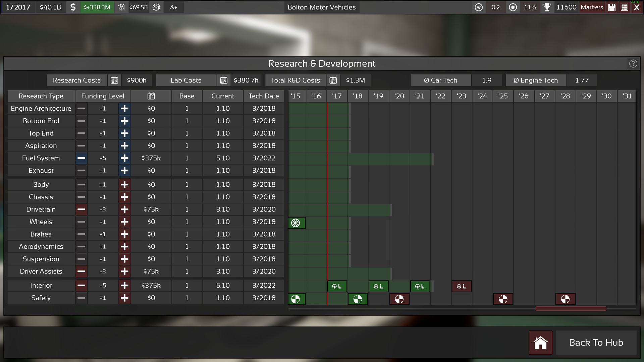Open the R&D help question mark

point(633,64)
